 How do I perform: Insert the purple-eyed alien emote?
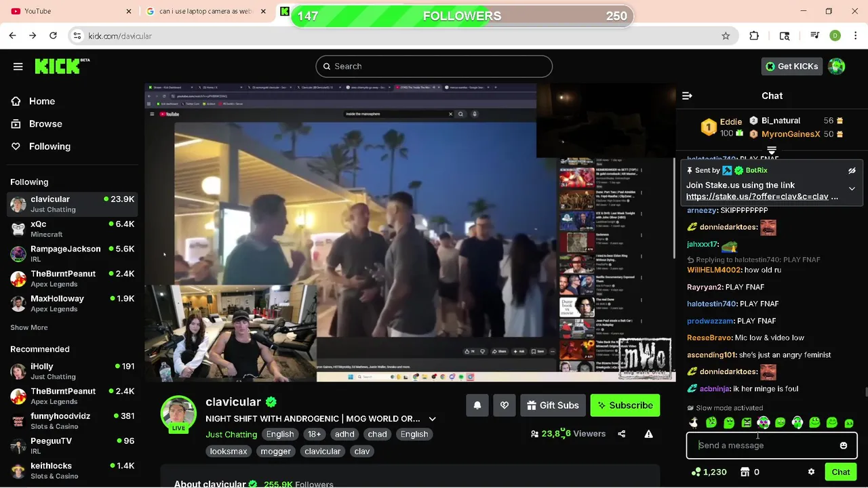(764, 423)
